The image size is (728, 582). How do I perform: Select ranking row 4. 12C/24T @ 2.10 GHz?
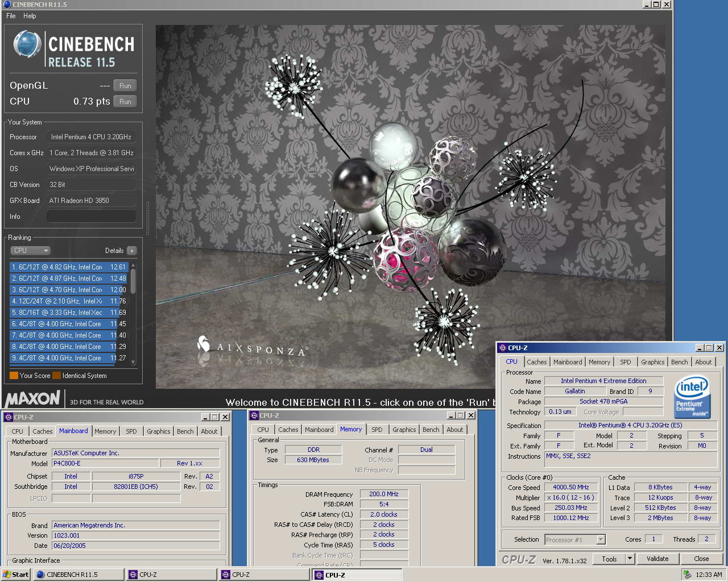coord(69,301)
